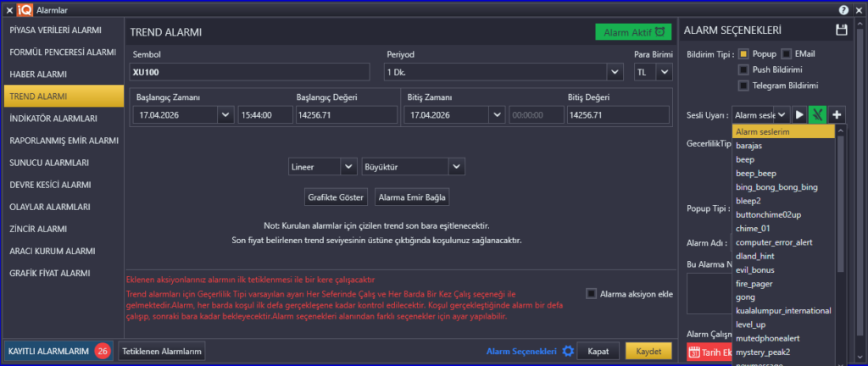Uncheck the Popup notification checkbox
Viewport: 868px width, 366px height.
[743, 54]
